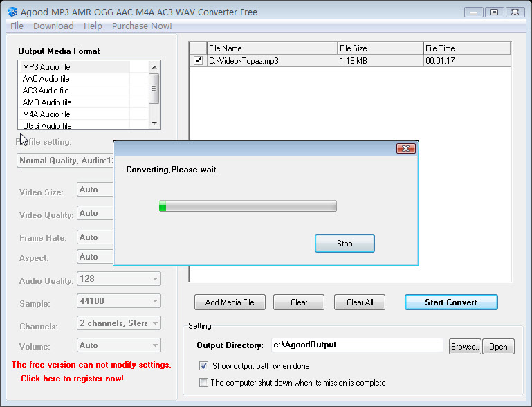The height and width of the screenshot is (407, 532).
Task: Open the Aspect dropdown
Action: (x=95, y=257)
